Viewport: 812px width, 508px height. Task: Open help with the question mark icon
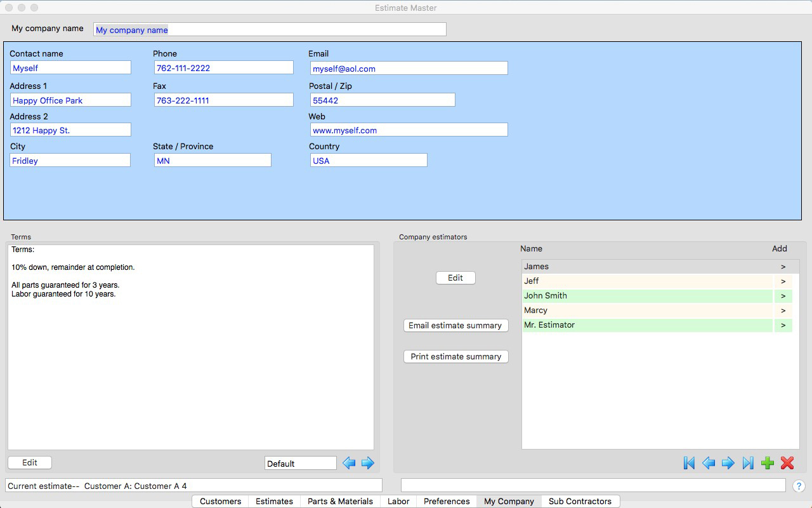point(799,486)
